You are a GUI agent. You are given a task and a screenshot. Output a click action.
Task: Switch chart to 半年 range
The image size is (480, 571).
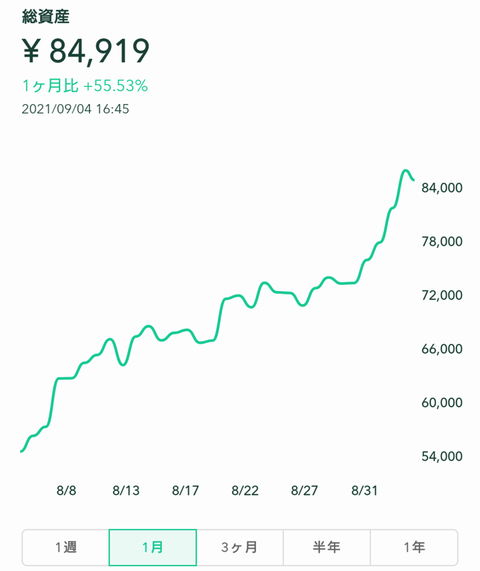coord(327,547)
